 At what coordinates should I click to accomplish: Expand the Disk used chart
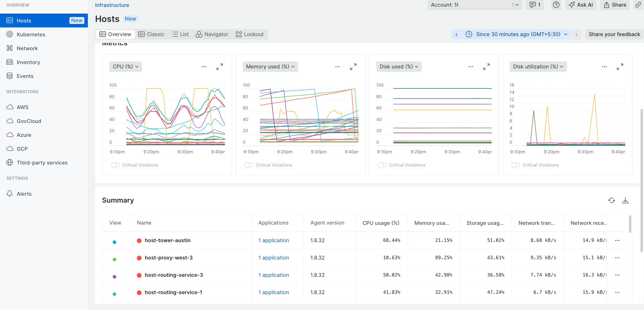tap(486, 67)
